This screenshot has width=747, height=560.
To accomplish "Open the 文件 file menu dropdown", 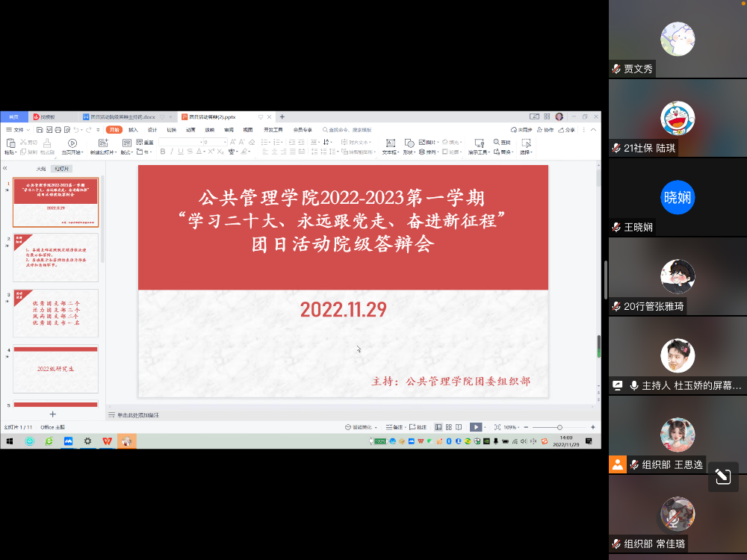I will point(18,130).
